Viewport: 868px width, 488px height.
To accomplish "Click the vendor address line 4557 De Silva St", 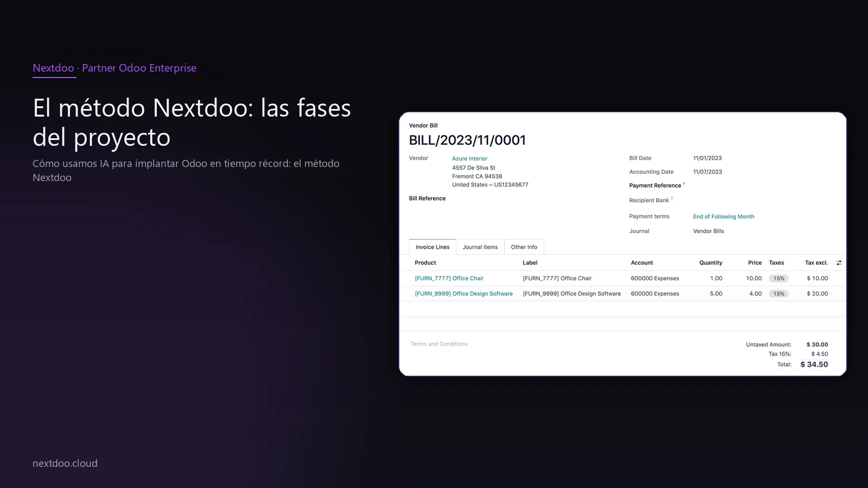I will point(474,168).
